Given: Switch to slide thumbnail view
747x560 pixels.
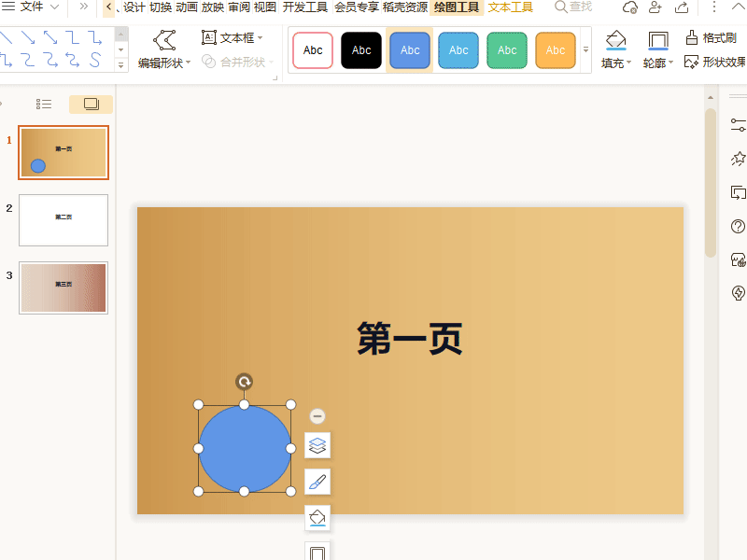Looking at the screenshot, I should pos(91,105).
